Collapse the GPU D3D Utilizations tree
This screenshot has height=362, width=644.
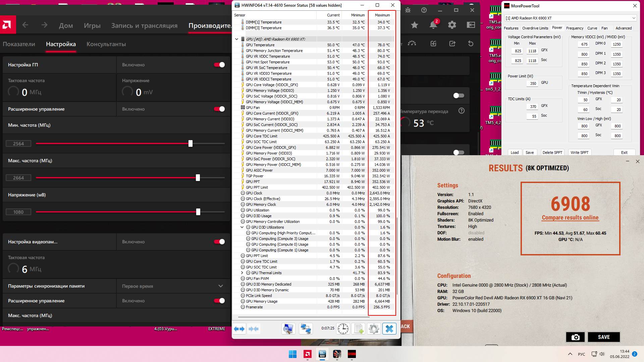(x=242, y=227)
